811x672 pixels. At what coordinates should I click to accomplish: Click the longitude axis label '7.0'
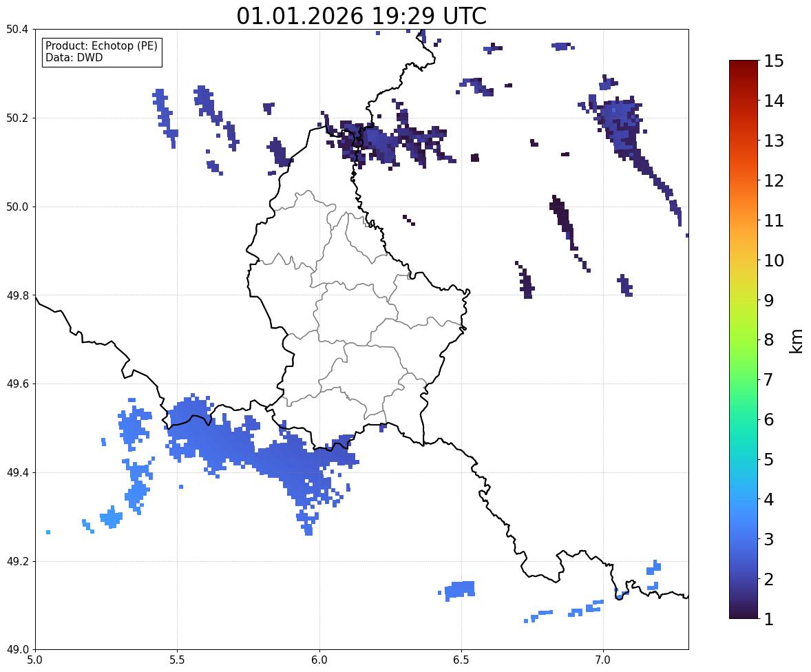point(603,660)
